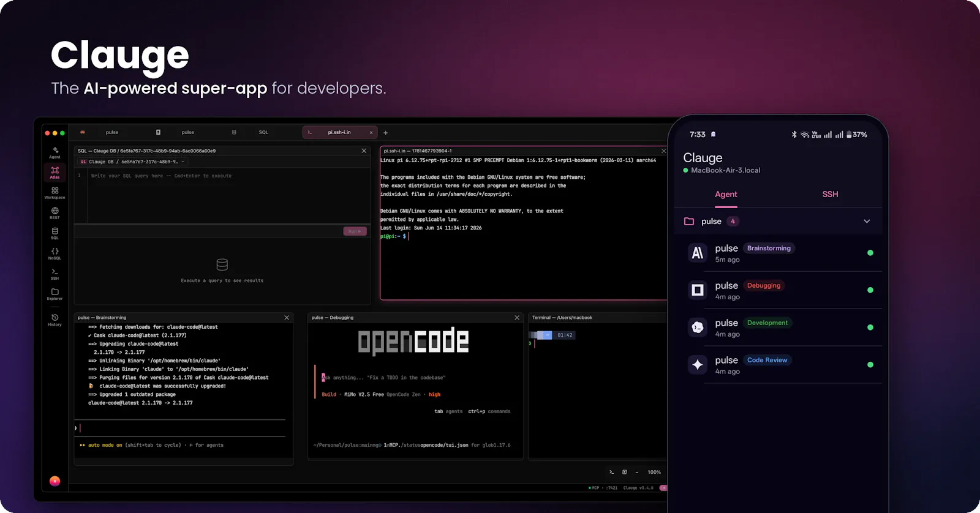Open the REST client icon

(55, 213)
